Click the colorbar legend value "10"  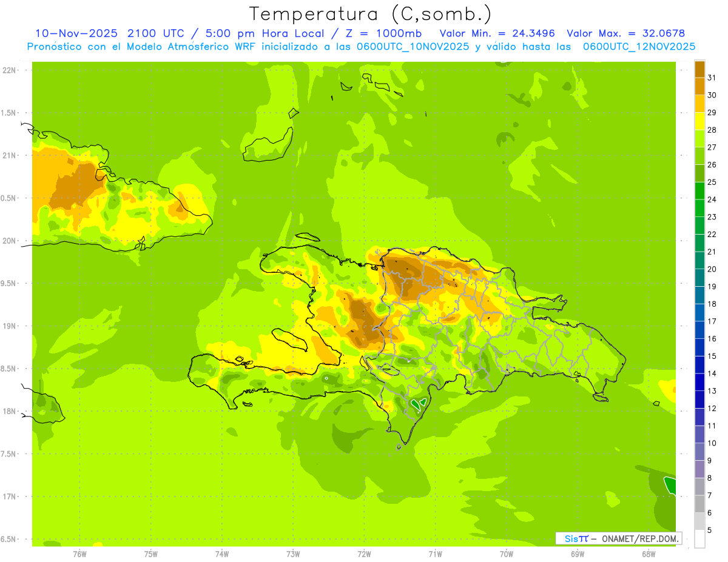click(x=712, y=444)
